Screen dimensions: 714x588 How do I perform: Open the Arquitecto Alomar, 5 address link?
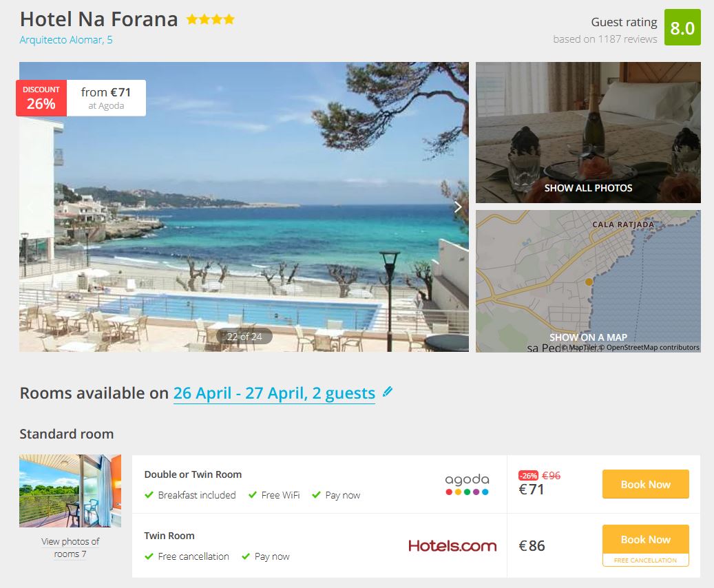pyautogui.click(x=66, y=40)
